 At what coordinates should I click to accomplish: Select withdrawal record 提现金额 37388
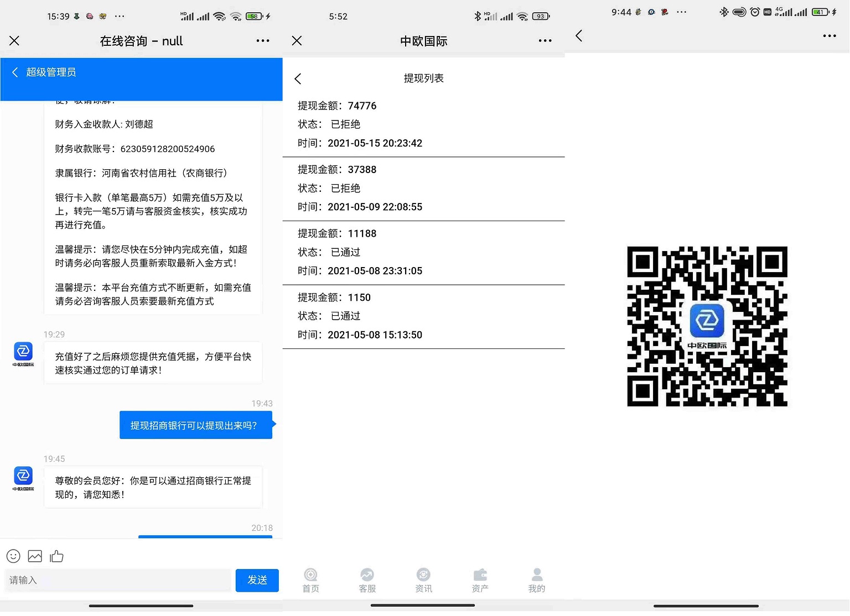[424, 189]
